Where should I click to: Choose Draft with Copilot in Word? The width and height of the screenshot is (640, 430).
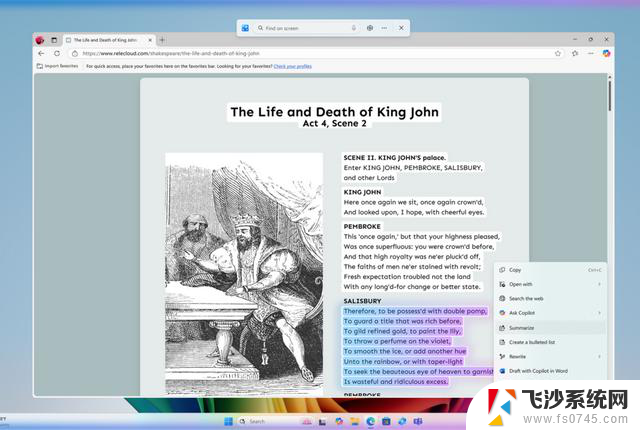point(550,371)
